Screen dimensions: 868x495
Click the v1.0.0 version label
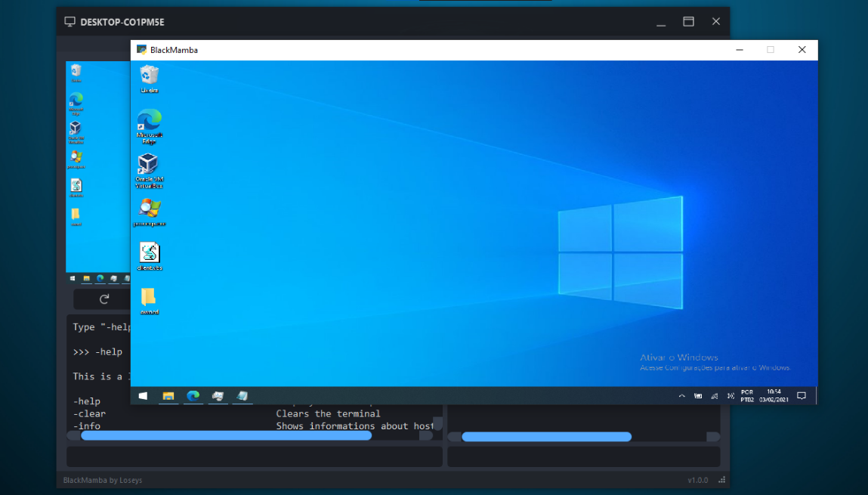(x=697, y=480)
